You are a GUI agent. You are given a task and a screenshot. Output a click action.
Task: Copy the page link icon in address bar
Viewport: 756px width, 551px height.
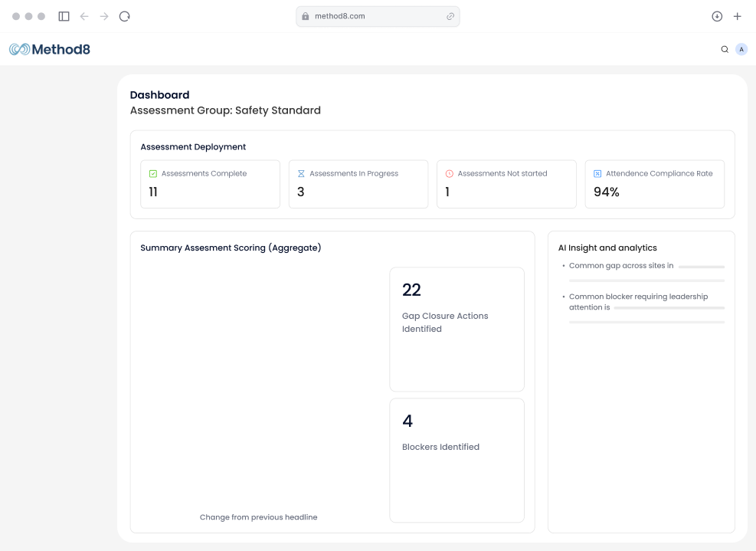pyautogui.click(x=450, y=16)
